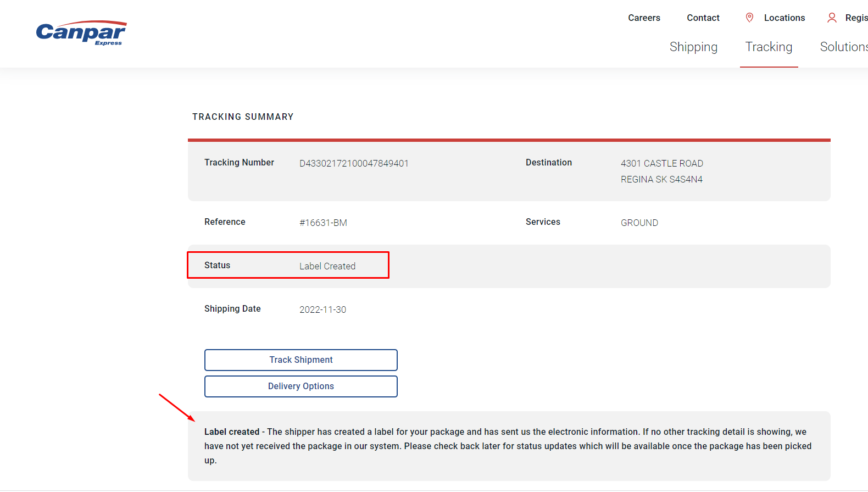Screen dimensions: 868x492
Task: Click the shipping date 2022-11-30
Action: [x=322, y=309]
